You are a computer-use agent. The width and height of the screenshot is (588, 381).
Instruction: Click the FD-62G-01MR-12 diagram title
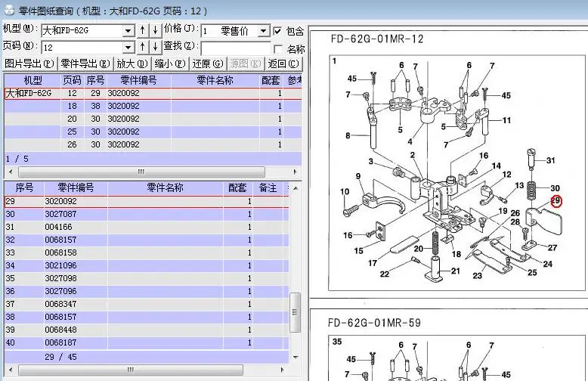click(377, 39)
